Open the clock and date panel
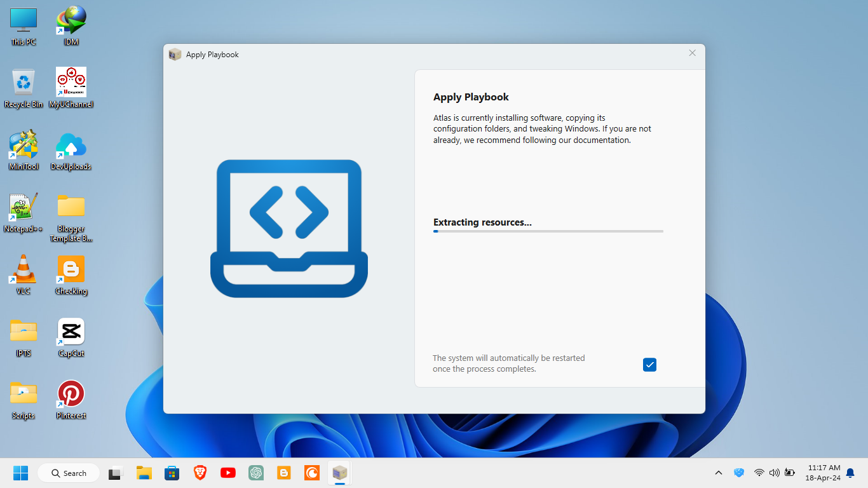868x488 pixels. [x=823, y=473]
